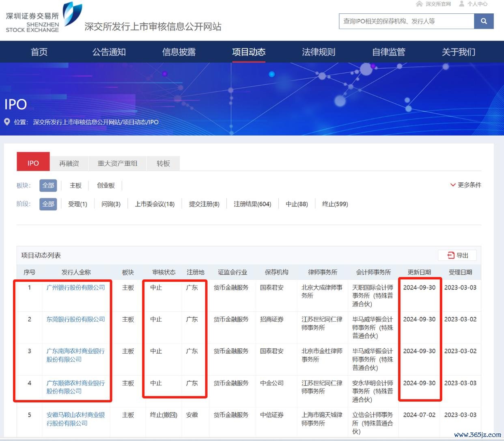
Task: Click 北京市金杜律师事务所 cell
Action: (322, 355)
